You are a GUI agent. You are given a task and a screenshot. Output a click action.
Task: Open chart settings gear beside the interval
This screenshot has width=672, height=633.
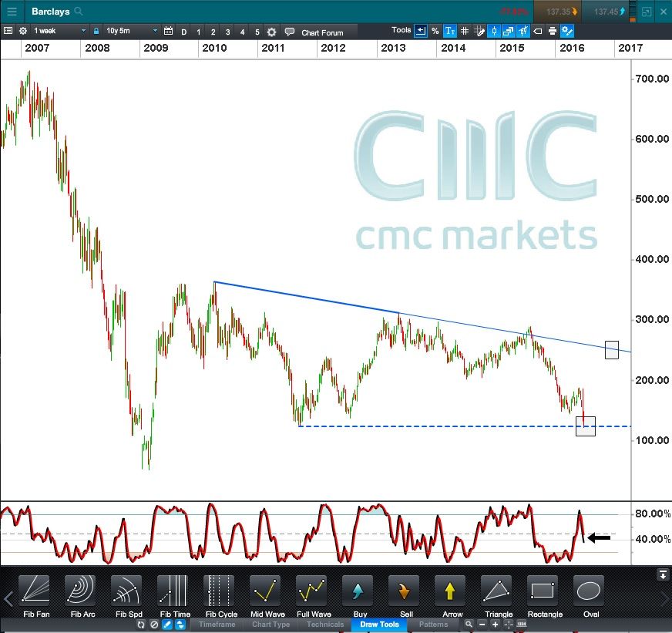[x=22, y=31]
